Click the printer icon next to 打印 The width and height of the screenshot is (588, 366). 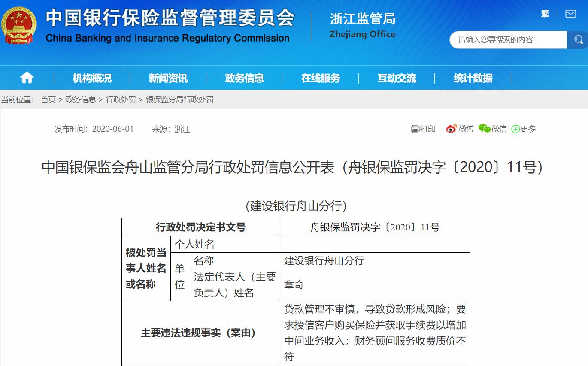coord(415,129)
